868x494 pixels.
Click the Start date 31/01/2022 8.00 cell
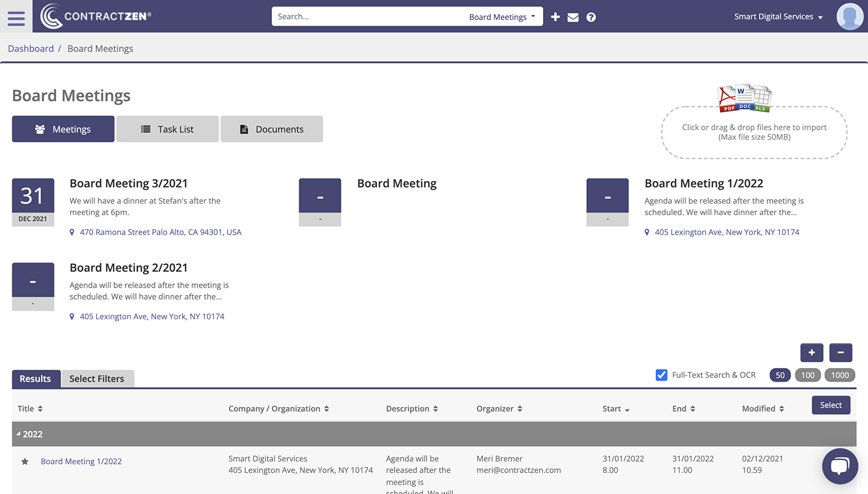(x=623, y=464)
